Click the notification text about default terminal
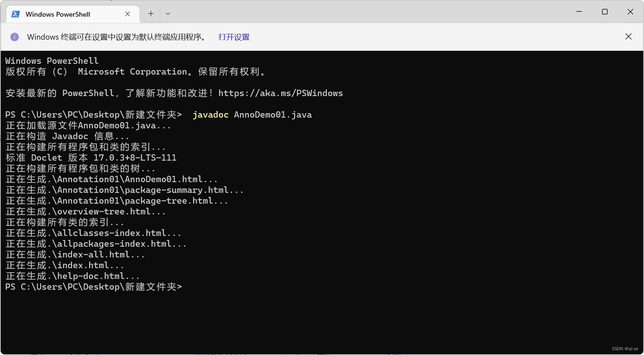This screenshot has height=355, width=644. [x=117, y=37]
